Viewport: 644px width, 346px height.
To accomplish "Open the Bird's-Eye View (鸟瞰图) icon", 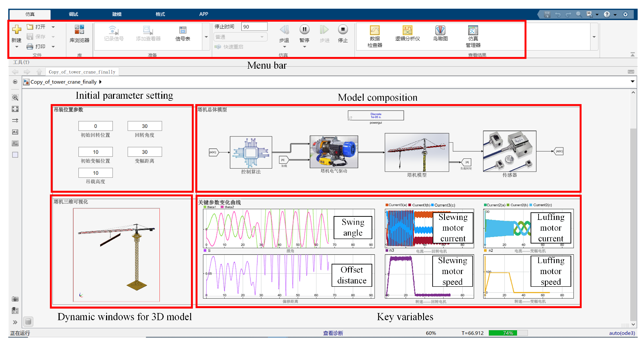I will 440,31.
